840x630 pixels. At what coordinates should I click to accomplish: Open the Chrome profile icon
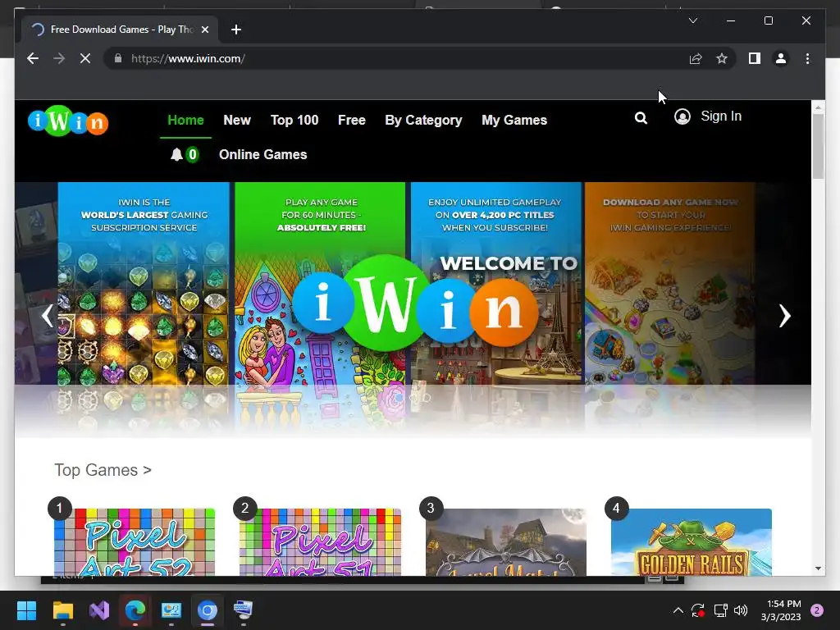coord(781,58)
